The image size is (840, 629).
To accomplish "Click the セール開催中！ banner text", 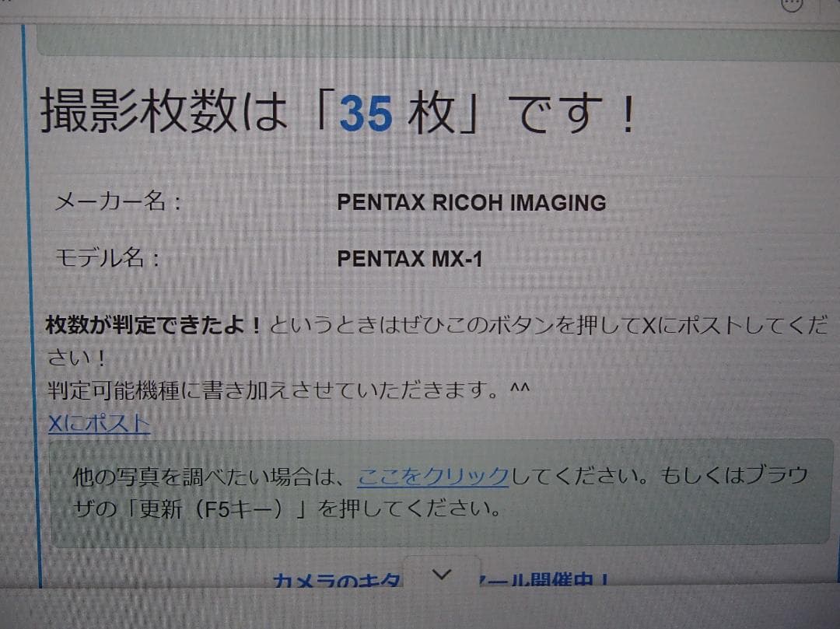I will [x=544, y=579].
